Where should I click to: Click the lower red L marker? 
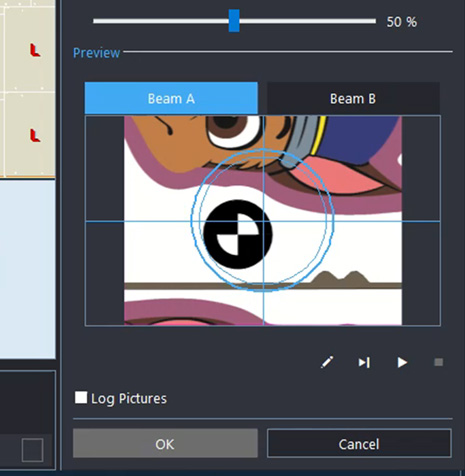[35, 136]
